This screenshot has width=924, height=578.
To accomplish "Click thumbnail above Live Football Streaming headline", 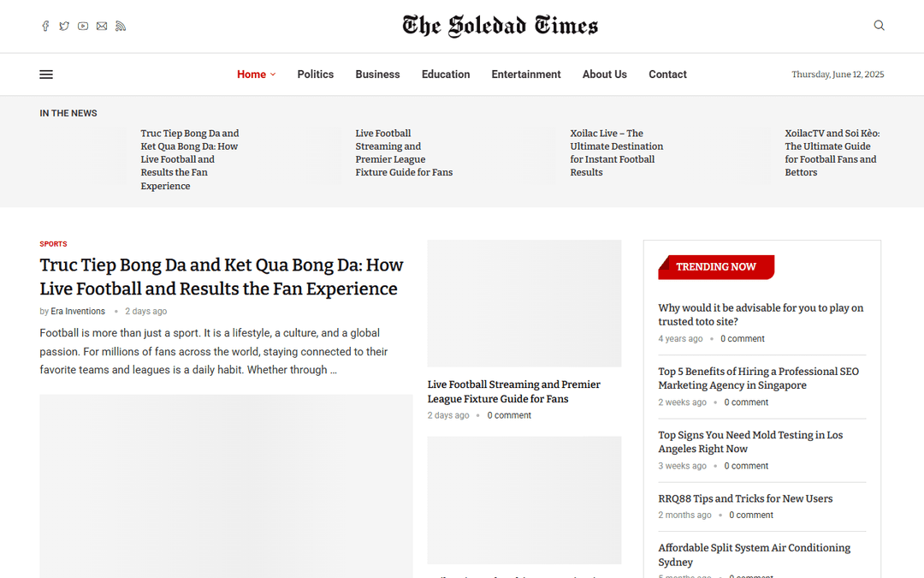I will 524,303.
